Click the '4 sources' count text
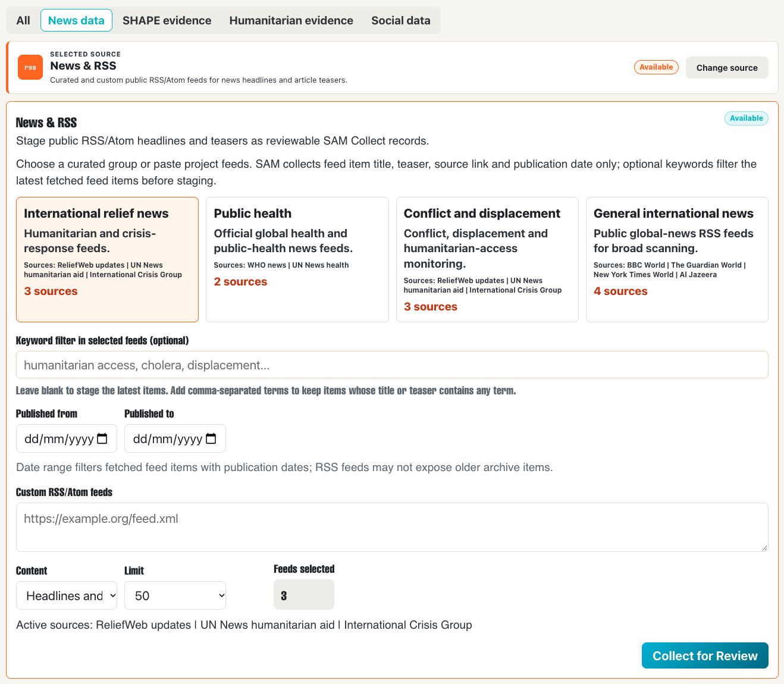This screenshot has width=784, height=684. click(x=620, y=291)
